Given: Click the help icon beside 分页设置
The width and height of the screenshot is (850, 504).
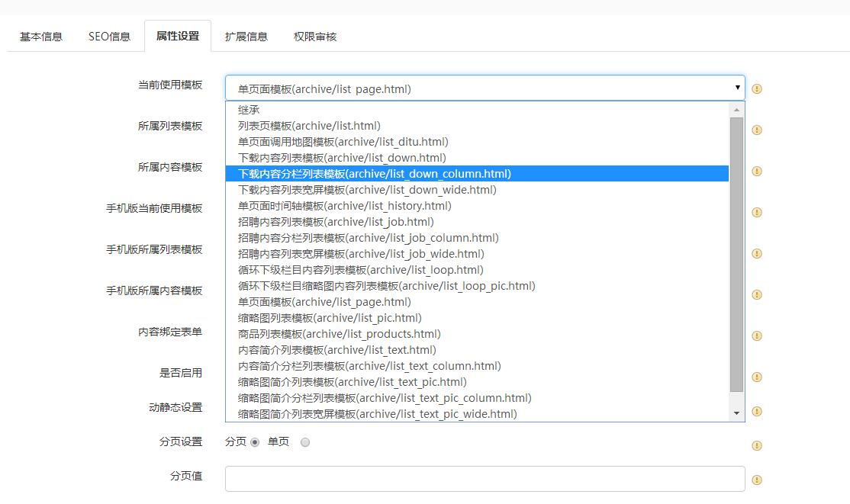Looking at the screenshot, I should [757, 445].
